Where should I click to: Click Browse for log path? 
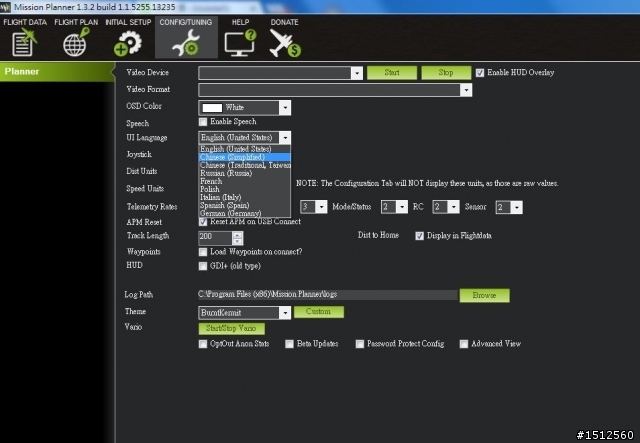484,296
